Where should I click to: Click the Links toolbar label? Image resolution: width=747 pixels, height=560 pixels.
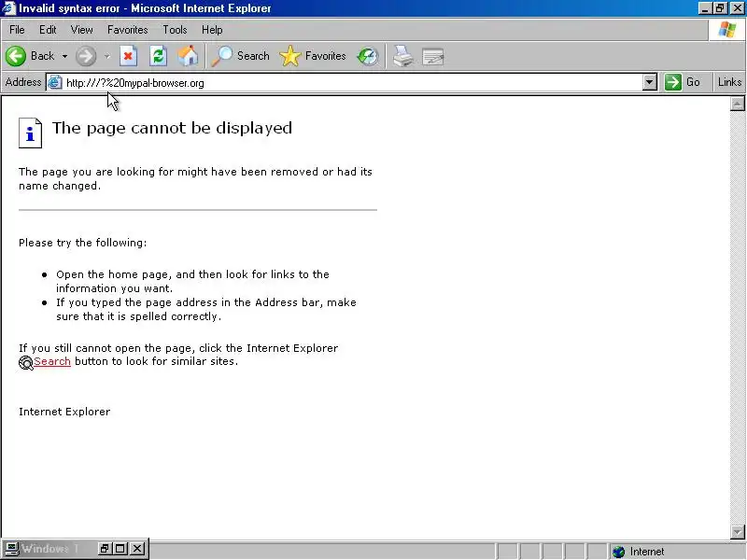pos(729,82)
